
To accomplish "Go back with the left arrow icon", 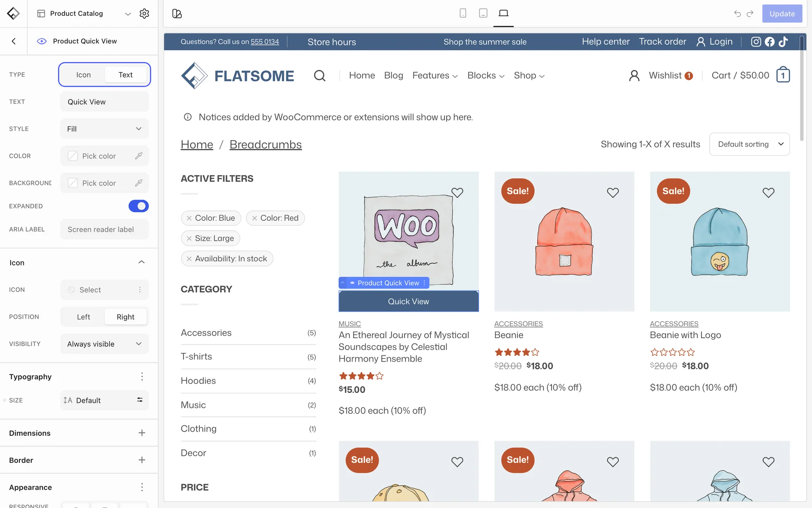I will [x=14, y=41].
